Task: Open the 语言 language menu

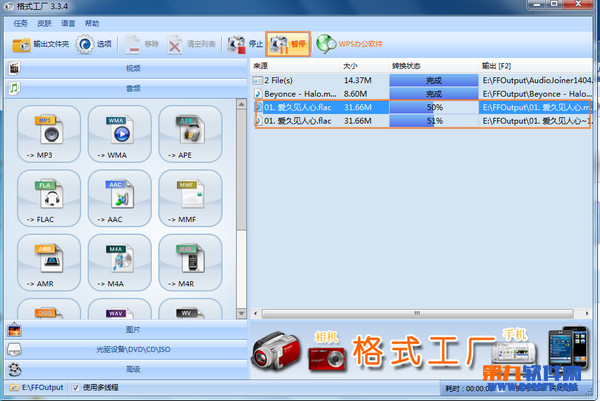Action: click(x=68, y=24)
